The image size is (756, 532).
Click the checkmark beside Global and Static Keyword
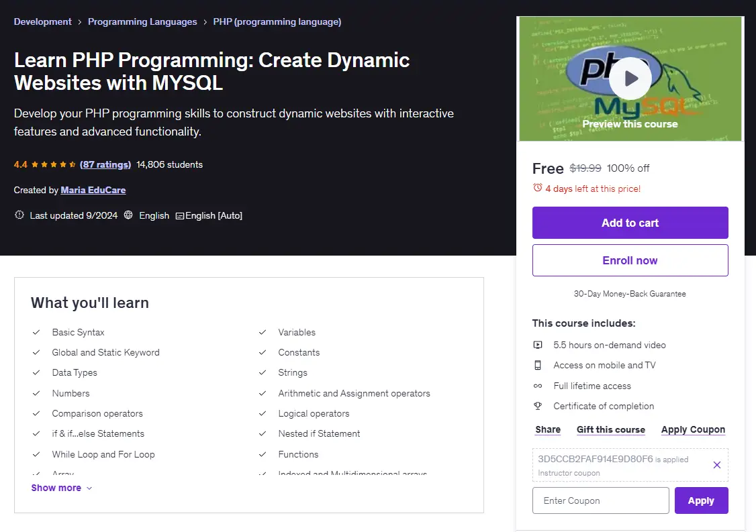[x=36, y=352]
